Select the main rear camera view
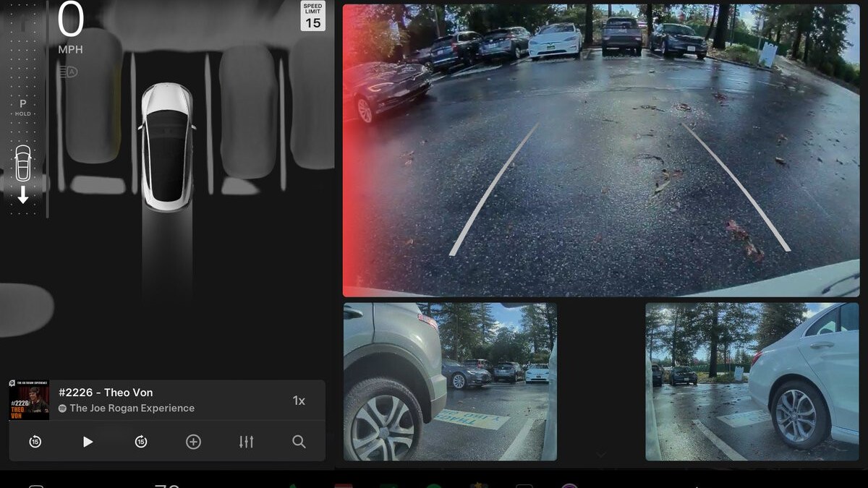 tap(600, 150)
